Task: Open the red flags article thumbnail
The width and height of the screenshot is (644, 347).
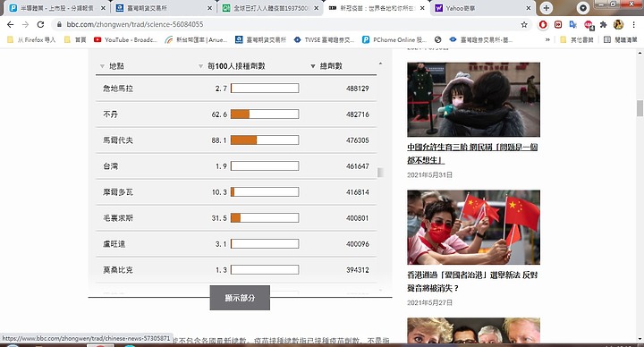Action: coord(473,227)
